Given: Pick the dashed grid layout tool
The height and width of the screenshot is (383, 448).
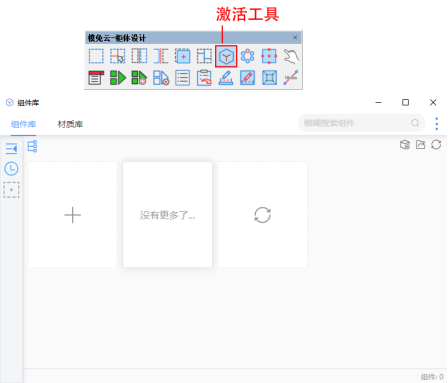Looking at the screenshot, I should click(204, 56).
